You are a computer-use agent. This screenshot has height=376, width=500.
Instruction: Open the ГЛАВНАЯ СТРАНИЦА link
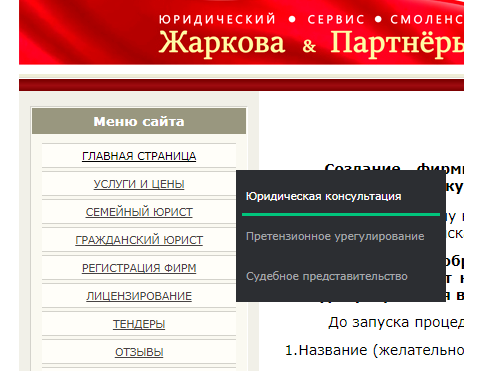139,156
